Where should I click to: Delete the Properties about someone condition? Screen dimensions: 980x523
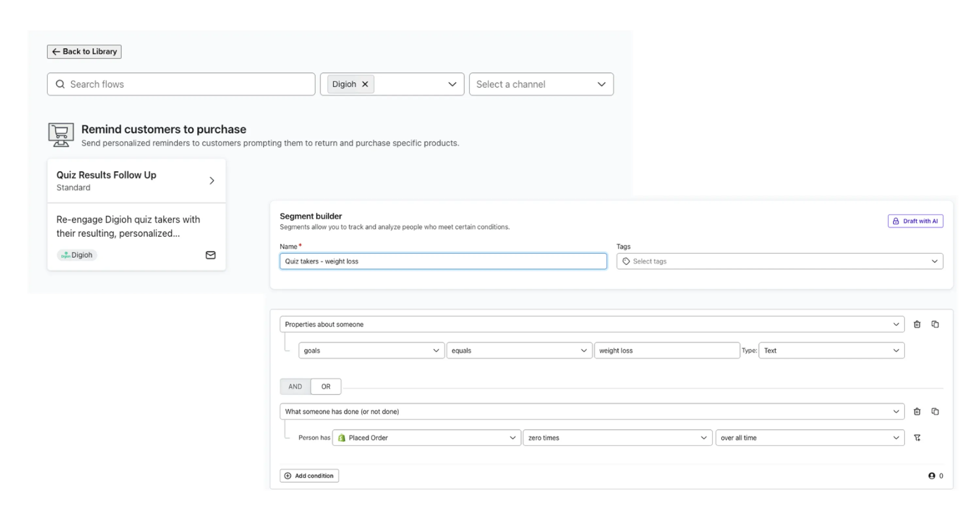point(917,324)
